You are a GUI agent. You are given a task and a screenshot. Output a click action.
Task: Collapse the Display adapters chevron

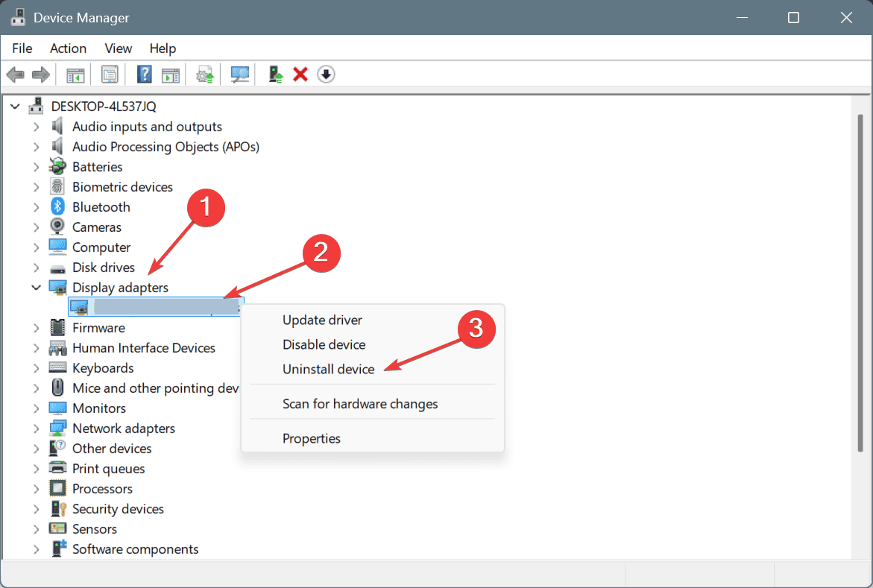(37, 288)
